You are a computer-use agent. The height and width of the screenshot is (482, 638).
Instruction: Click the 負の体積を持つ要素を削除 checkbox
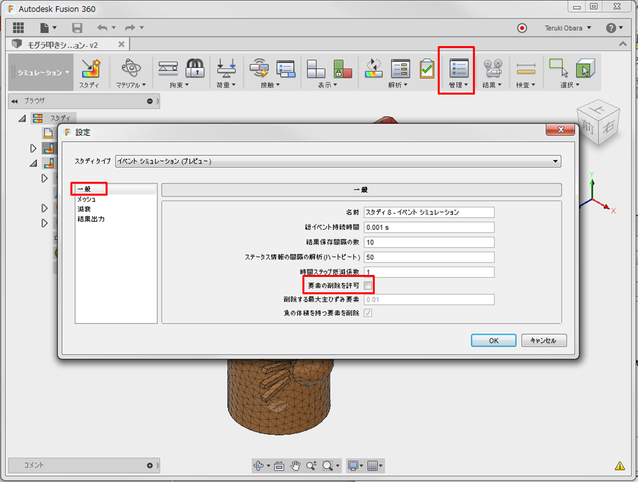click(x=368, y=313)
